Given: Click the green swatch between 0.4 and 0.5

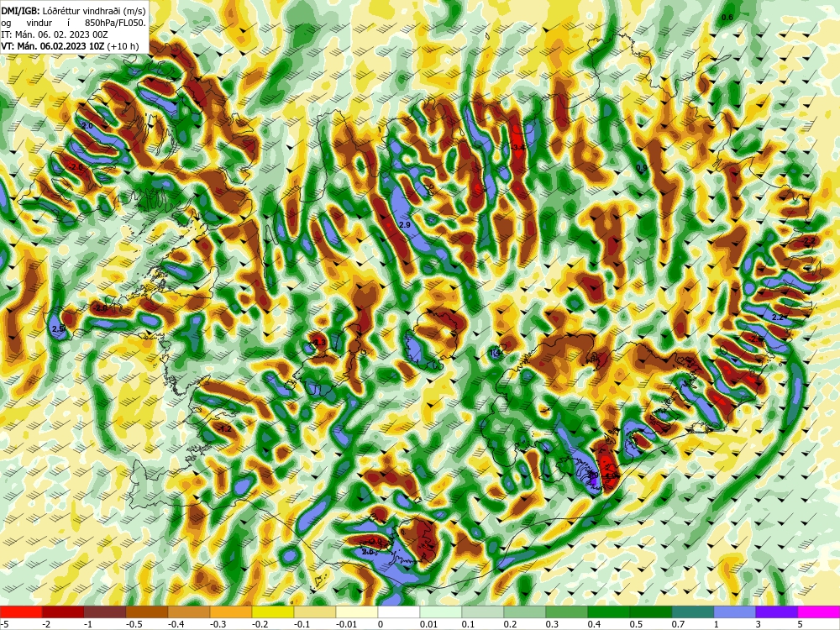Looking at the screenshot, I should pos(609,612).
